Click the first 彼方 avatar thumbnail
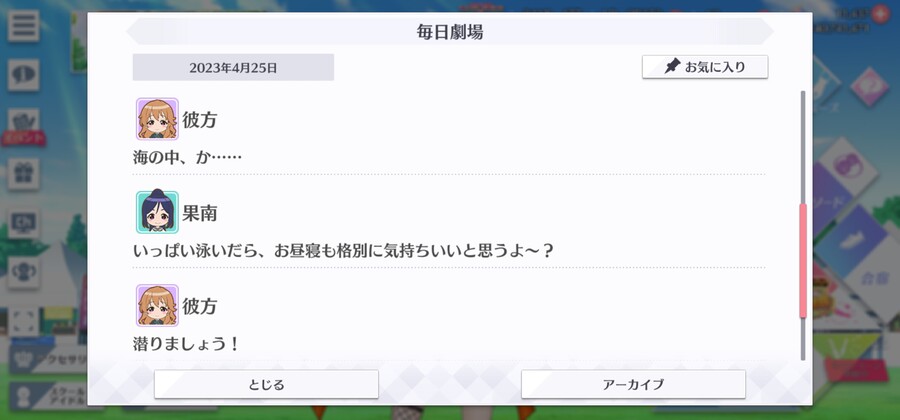Viewport: 900px width, 420px height. [157, 119]
